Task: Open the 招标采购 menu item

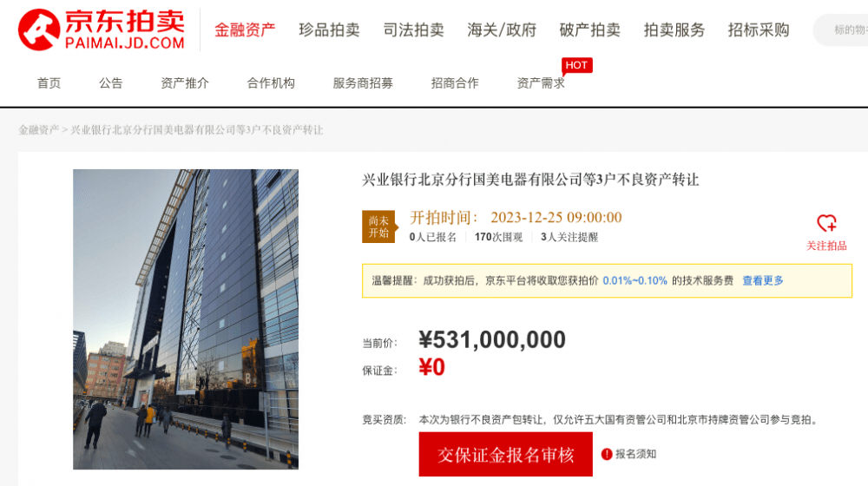Action: [759, 30]
